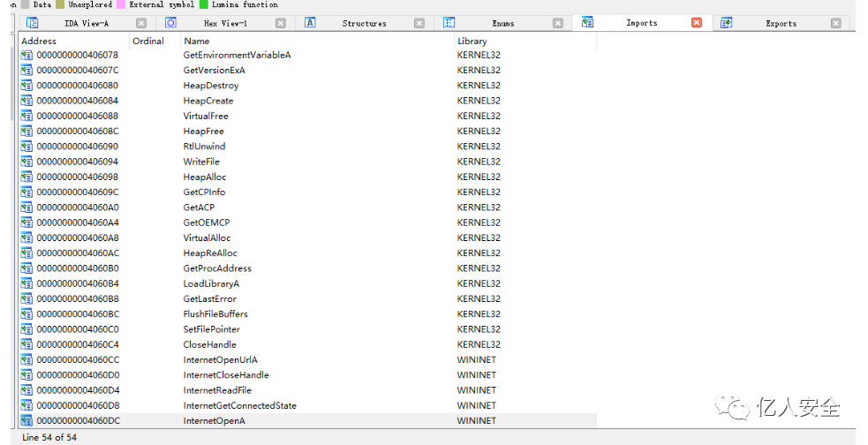This screenshot has height=445, width=868.
Task: Click the vertical scrollbar thumb beside the list
Action: click(13, 83)
